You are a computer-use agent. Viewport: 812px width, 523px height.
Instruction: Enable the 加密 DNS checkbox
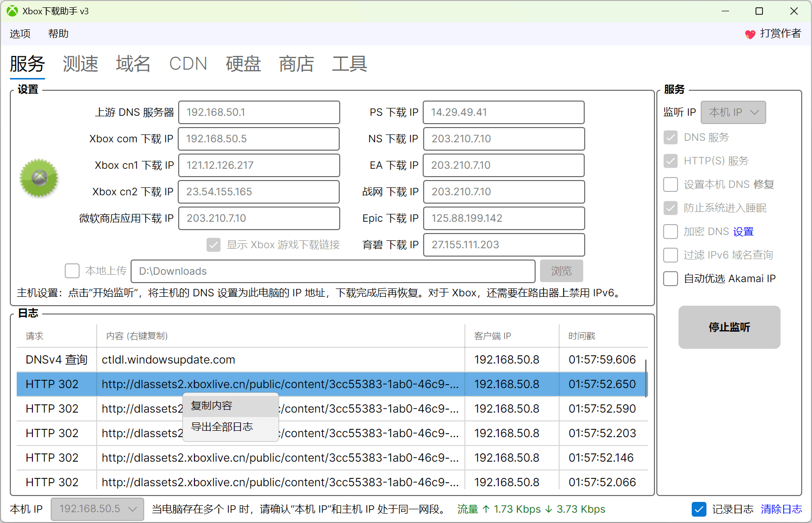tap(671, 232)
